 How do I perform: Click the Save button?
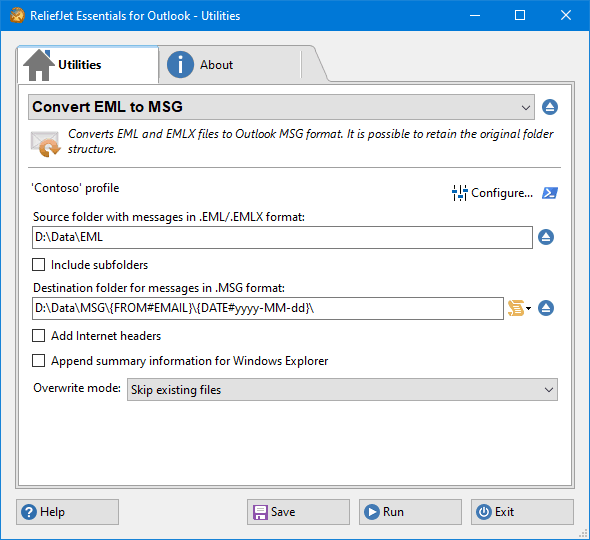coord(298,512)
